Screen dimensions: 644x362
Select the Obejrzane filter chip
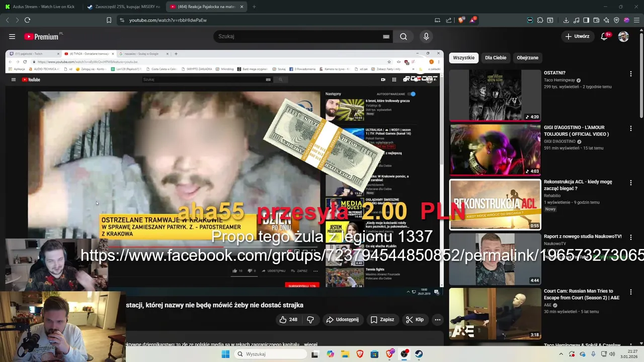click(527, 58)
